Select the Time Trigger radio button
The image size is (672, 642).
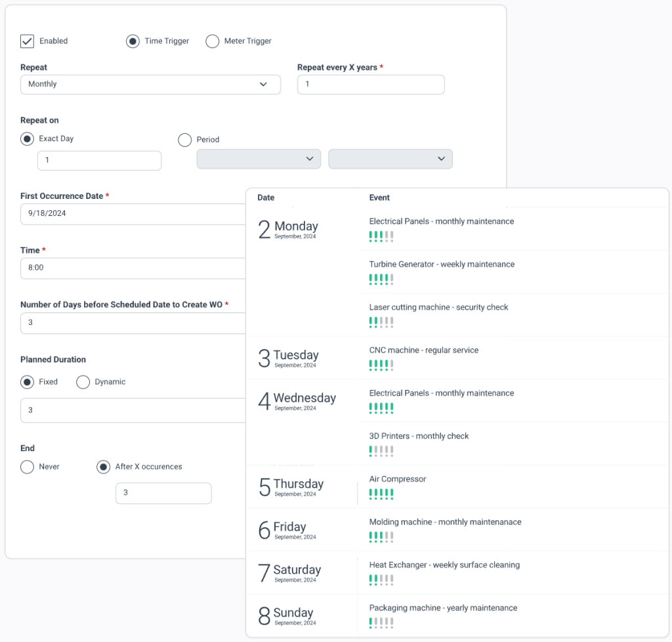point(133,41)
